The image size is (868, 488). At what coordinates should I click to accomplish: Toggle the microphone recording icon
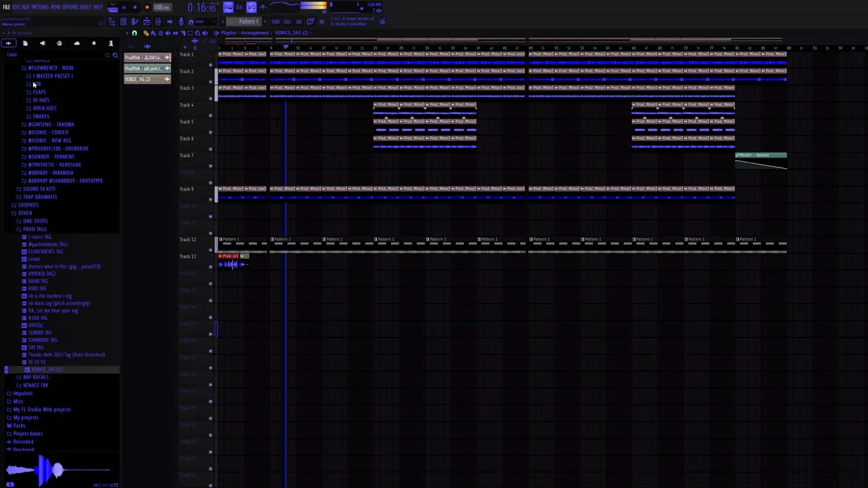(181, 22)
